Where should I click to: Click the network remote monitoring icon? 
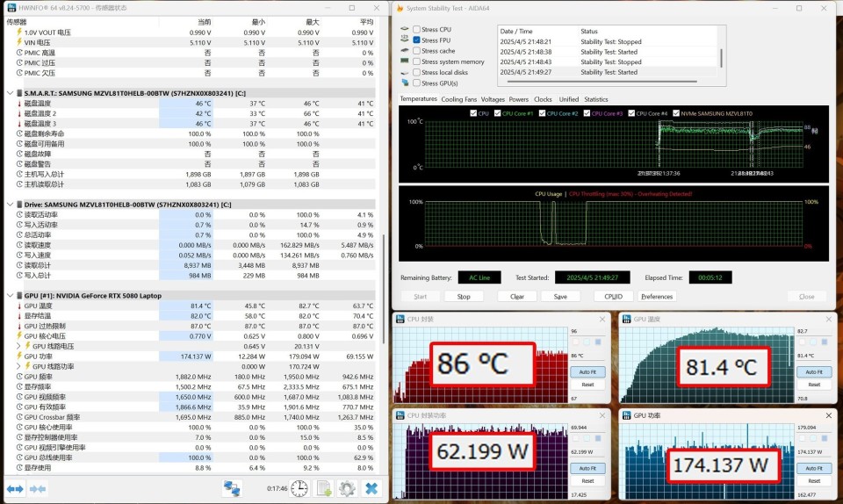(x=232, y=488)
